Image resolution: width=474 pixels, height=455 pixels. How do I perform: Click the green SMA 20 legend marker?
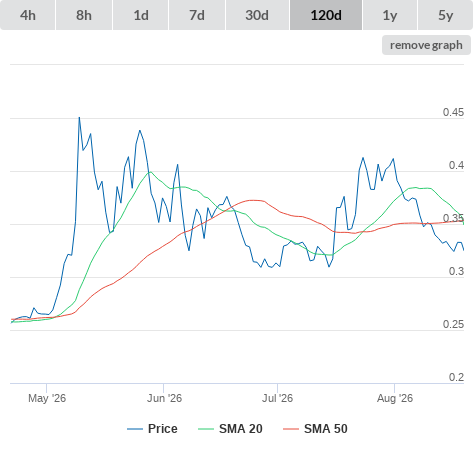(206, 429)
